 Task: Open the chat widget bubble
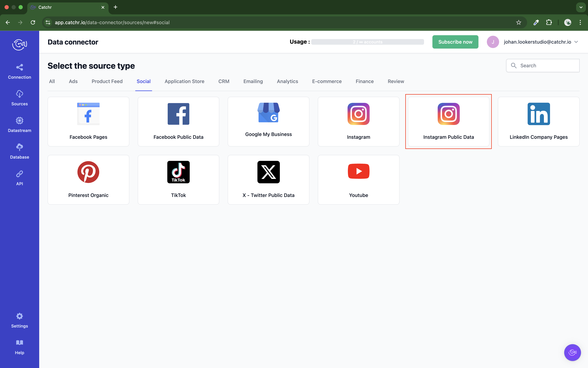[572, 352]
